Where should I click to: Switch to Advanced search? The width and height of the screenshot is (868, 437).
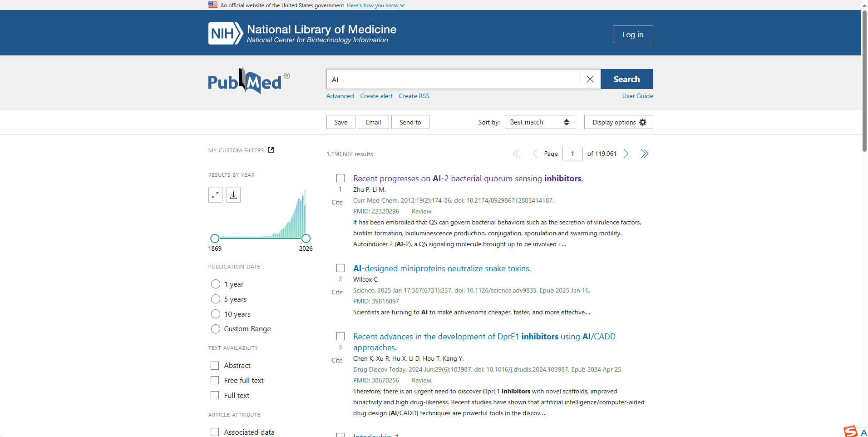(340, 96)
